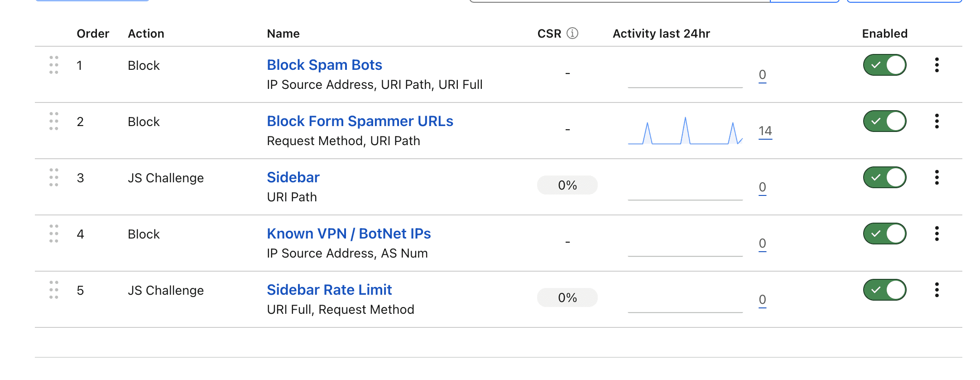Open the three-dot menu for the Sidebar rule
This screenshot has height=380, width=980.
coord(937,177)
